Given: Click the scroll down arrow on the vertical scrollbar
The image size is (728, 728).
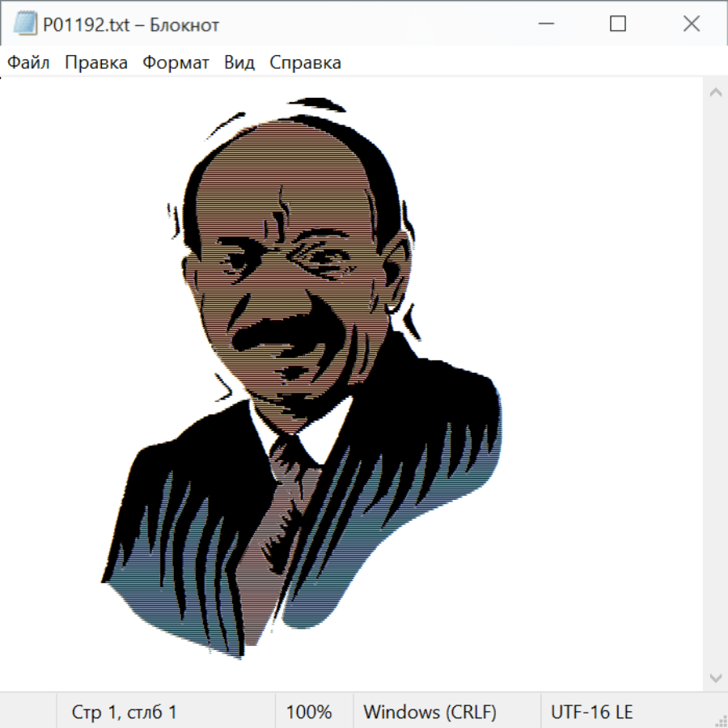Looking at the screenshot, I should click(715, 677).
